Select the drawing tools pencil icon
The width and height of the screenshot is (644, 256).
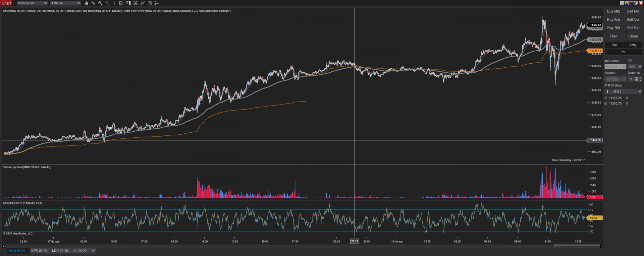[x=93, y=3]
